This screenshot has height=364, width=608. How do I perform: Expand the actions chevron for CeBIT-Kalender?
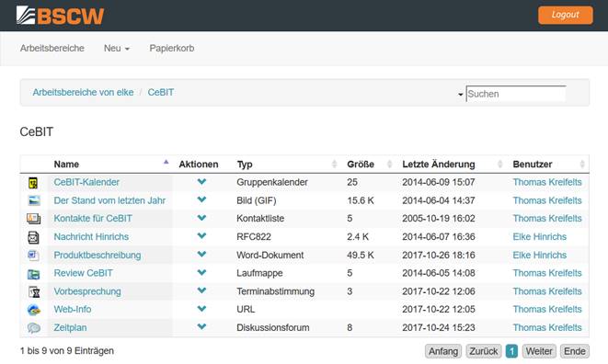click(x=201, y=181)
